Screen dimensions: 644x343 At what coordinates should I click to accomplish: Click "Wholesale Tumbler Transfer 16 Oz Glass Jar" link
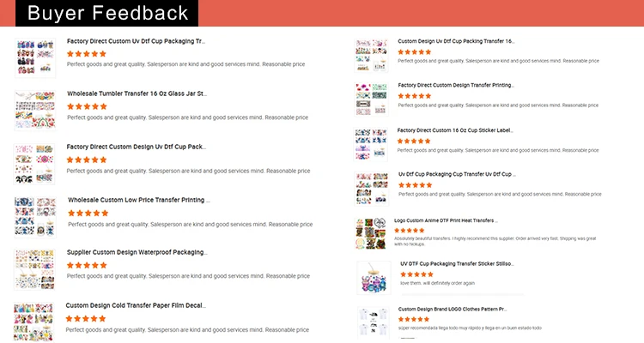coord(137,93)
